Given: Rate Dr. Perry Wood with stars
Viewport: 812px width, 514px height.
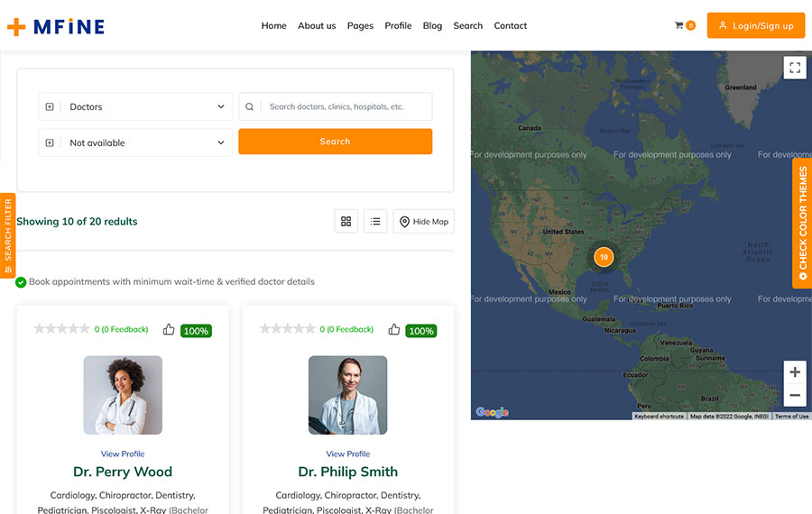Looking at the screenshot, I should click(61, 329).
